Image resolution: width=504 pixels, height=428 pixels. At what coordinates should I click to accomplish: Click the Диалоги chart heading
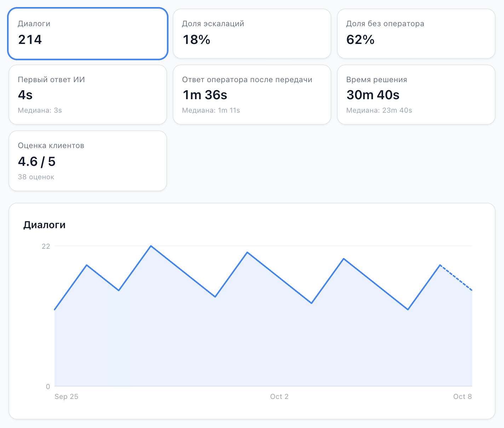pos(45,225)
